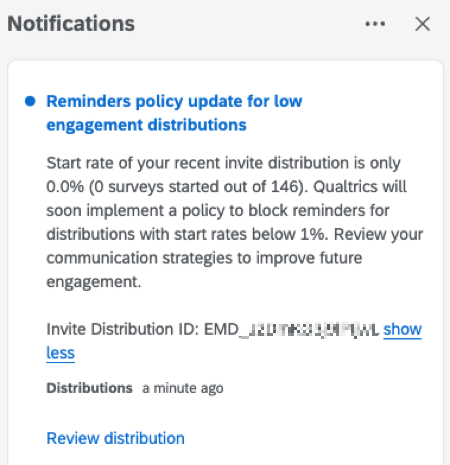Click the final 'engagement.' word in message

[94, 282]
